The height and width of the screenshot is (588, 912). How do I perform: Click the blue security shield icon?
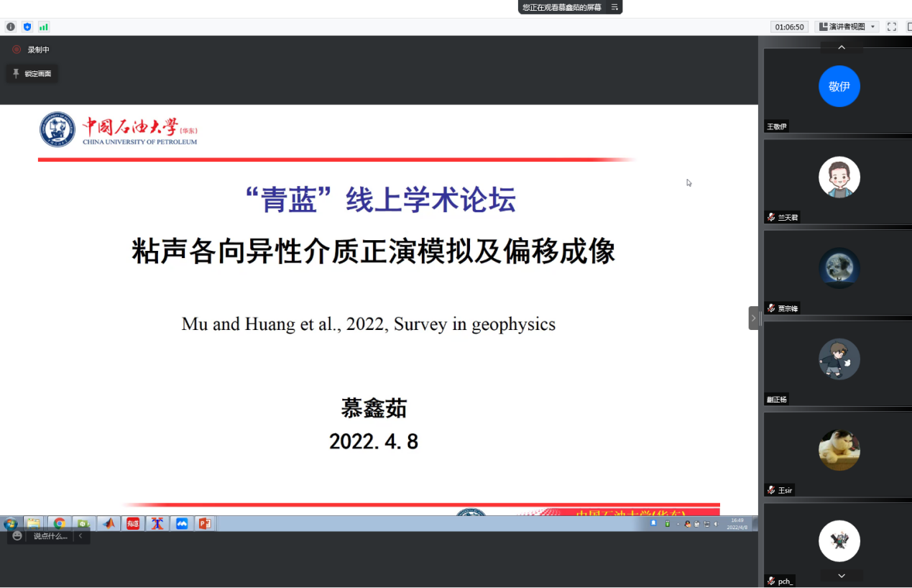(x=27, y=27)
